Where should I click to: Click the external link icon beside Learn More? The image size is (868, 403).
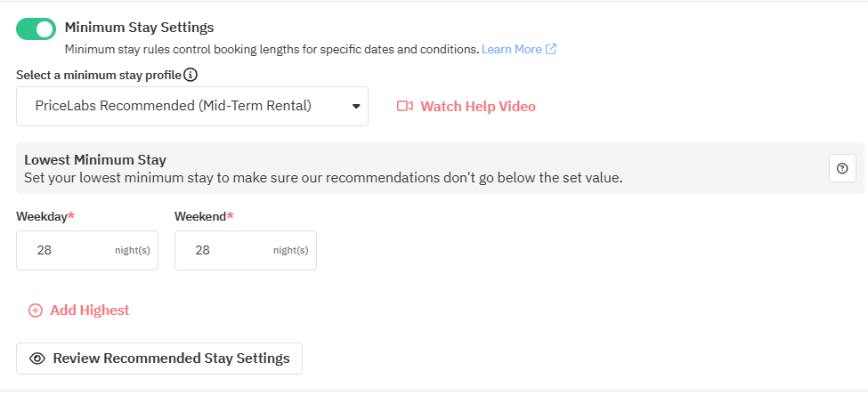(x=551, y=49)
